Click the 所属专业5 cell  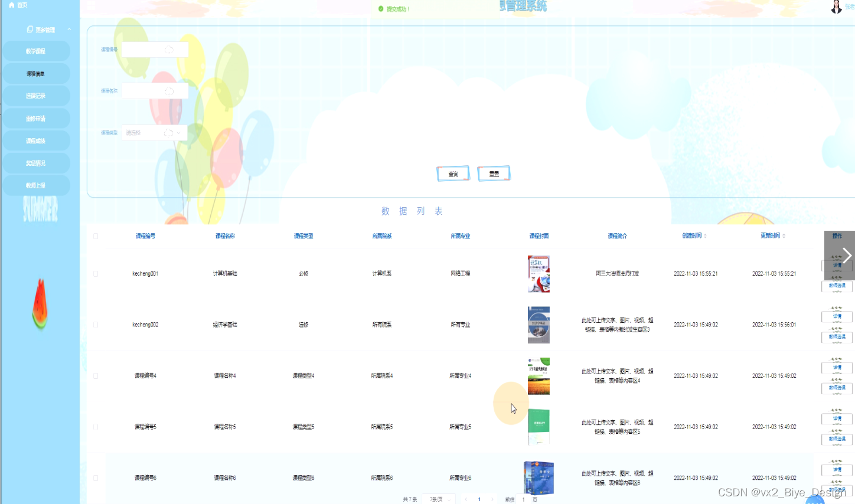[x=461, y=427]
